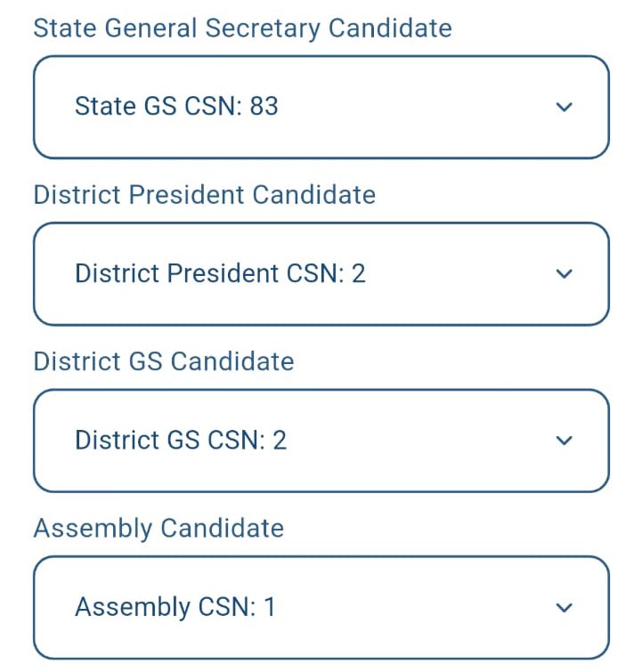Click the number 2 in District President field
Screen dimensions: 642x672
point(359,273)
